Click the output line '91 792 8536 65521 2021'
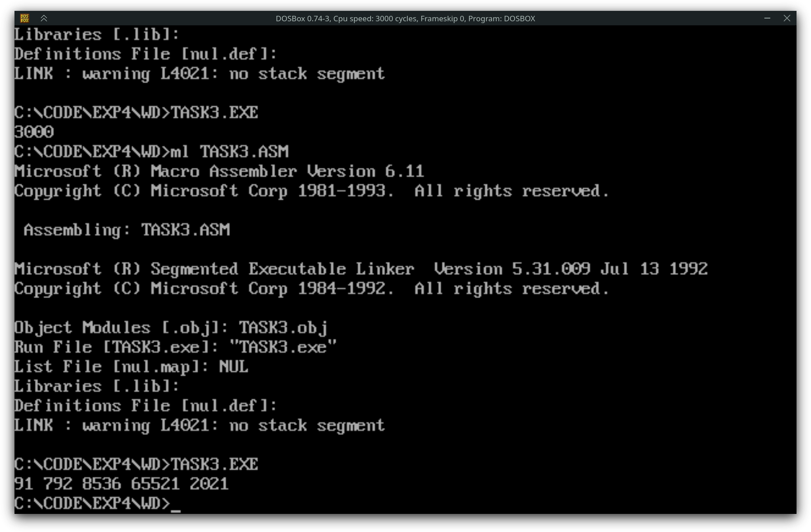The height and width of the screenshot is (532, 811). pos(121,484)
